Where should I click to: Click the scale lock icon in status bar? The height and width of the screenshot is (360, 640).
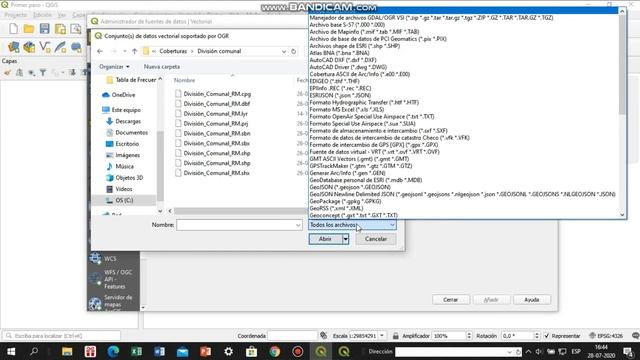coord(396,336)
